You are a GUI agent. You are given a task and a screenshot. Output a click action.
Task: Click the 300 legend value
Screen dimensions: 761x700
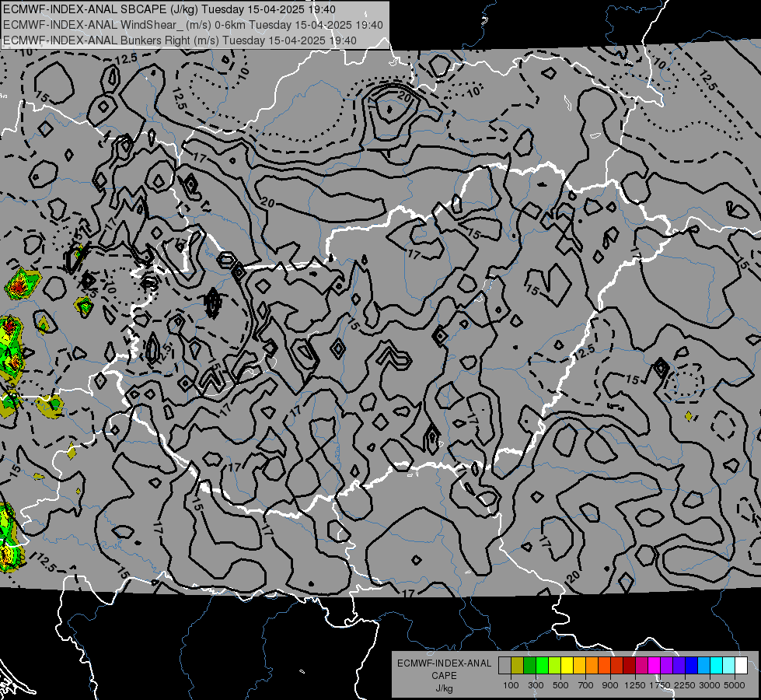(536, 685)
